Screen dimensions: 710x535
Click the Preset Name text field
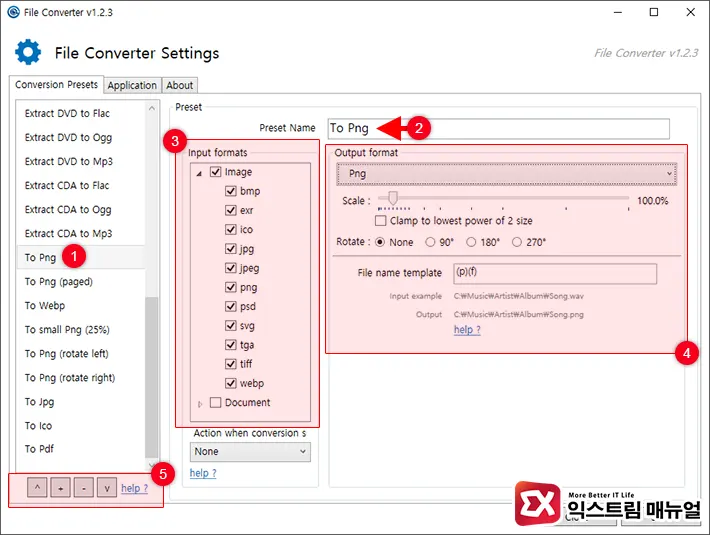coord(498,128)
